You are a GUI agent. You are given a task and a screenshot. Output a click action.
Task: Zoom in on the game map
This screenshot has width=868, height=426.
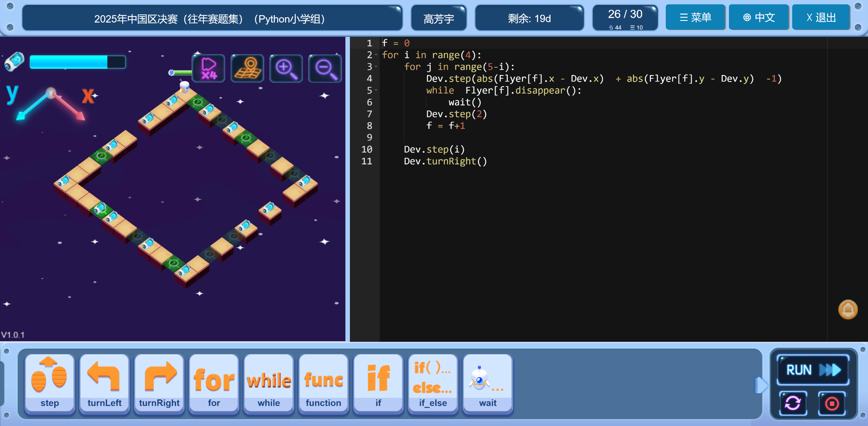click(286, 68)
